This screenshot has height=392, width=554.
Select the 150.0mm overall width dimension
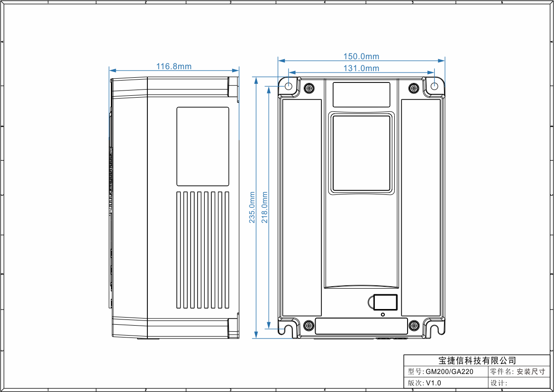click(361, 56)
